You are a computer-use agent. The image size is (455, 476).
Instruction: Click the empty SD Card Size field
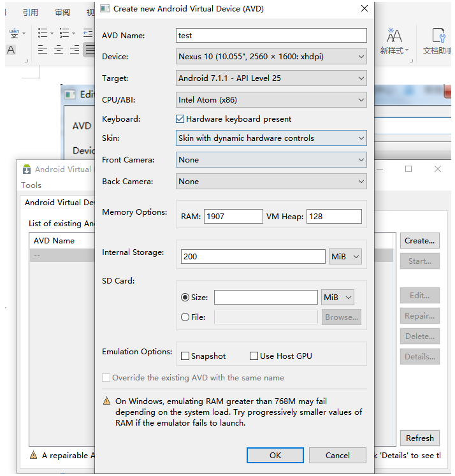pos(266,297)
